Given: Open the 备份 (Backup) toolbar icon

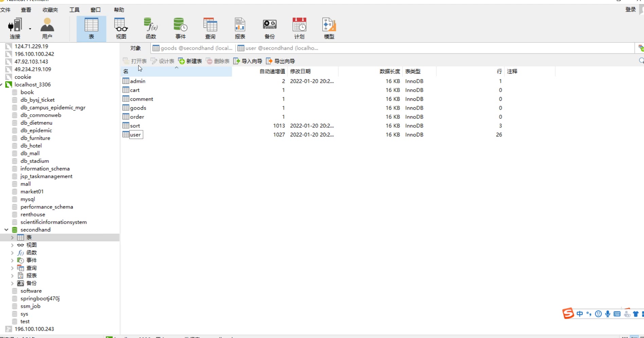Looking at the screenshot, I should (x=270, y=29).
